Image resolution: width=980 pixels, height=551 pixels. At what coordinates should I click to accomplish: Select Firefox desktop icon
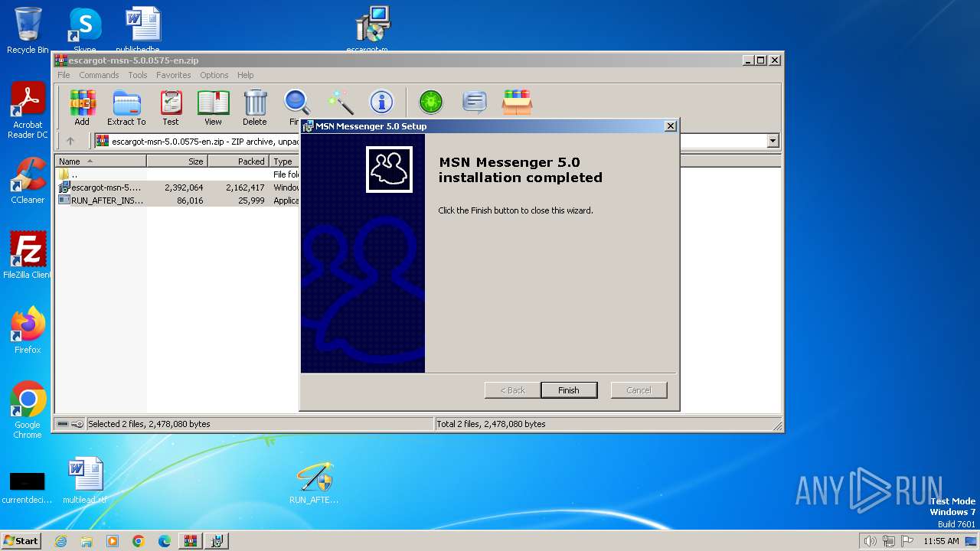click(x=28, y=331)
